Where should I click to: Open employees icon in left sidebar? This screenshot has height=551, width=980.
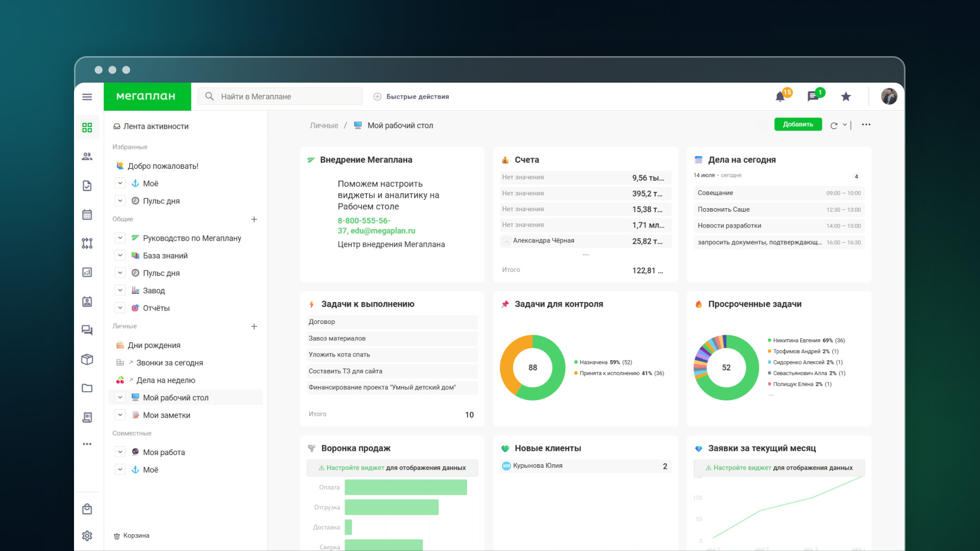(87, 157)
